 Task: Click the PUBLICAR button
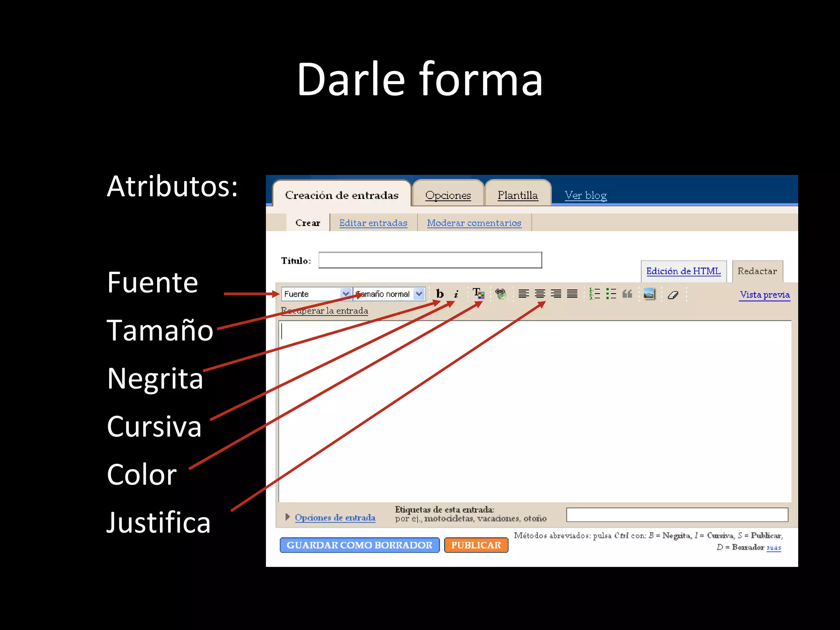(476, 545)
